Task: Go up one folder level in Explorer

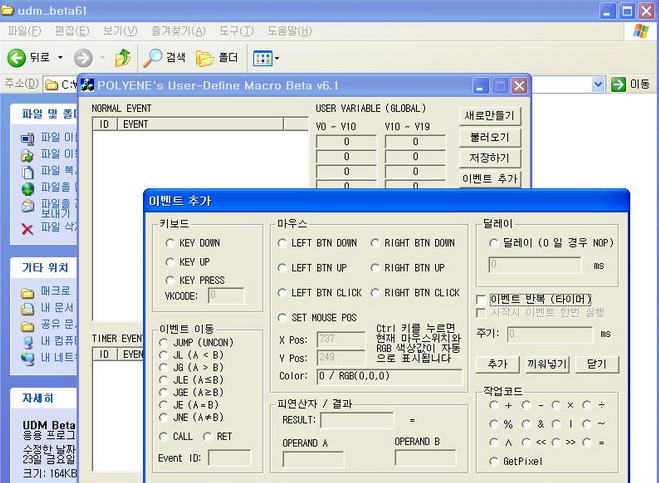Action: click(123, 58)
